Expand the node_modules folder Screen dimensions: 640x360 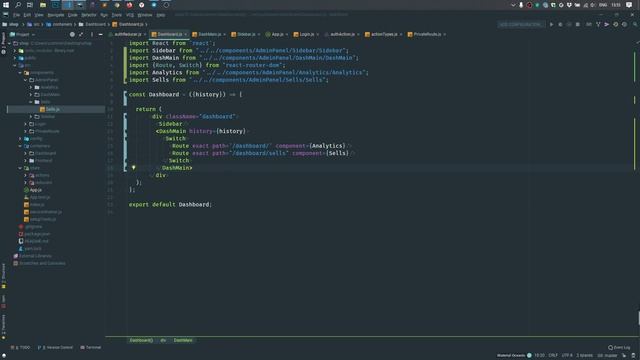click(x=15, y=51)
